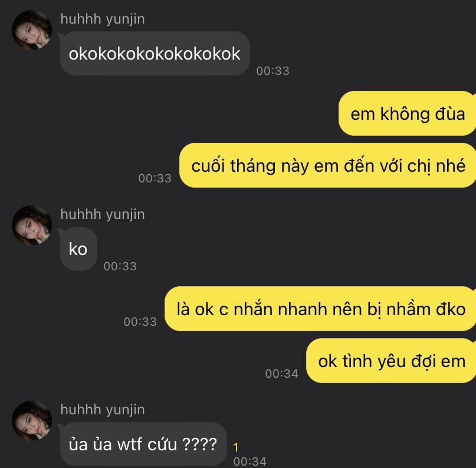The width and height of the screenshot is (476, 468).
Task: Select the 'là ok c nhắn nhanh' bubble
Action: (x=320, y=309)
